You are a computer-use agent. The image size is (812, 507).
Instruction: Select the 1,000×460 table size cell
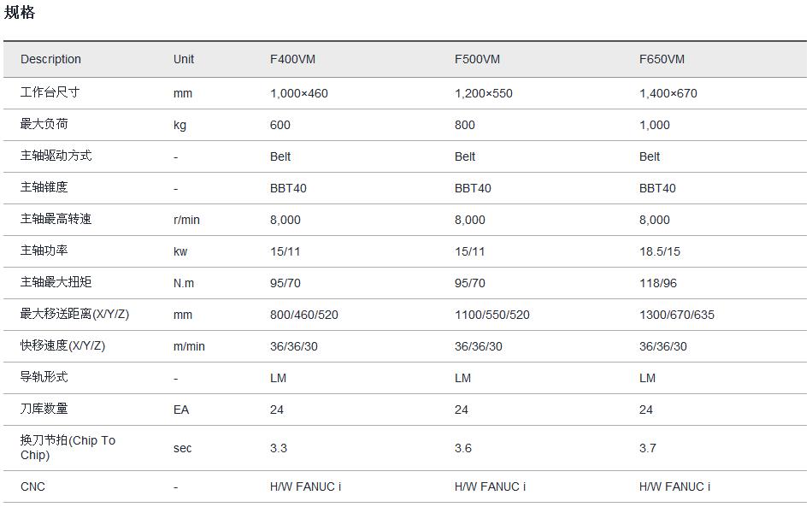pyautogui.click(x=298, y=93)
